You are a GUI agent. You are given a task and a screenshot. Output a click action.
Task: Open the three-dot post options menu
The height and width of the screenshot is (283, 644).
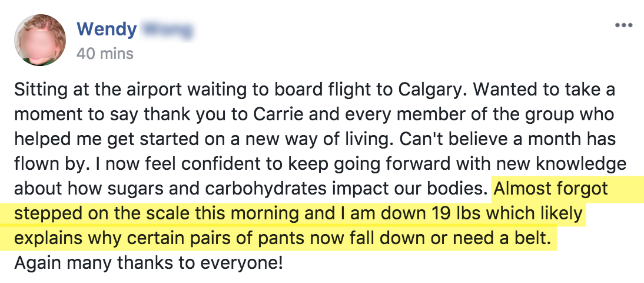coord(623,25)
